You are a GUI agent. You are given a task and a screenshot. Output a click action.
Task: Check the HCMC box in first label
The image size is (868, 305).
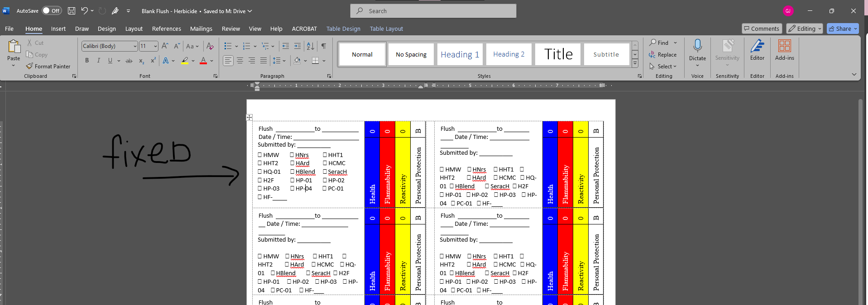325,163
